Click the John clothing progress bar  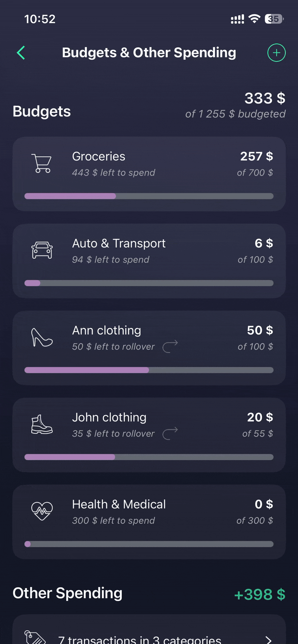click(149, 457)
